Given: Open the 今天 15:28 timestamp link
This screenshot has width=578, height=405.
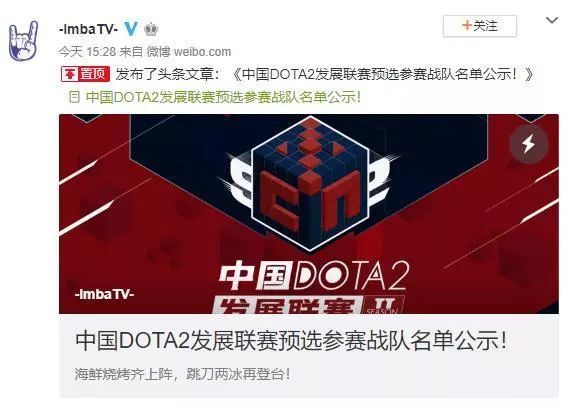Looking at the screenshot, I should pyautogui.click(x=88, y=52).
